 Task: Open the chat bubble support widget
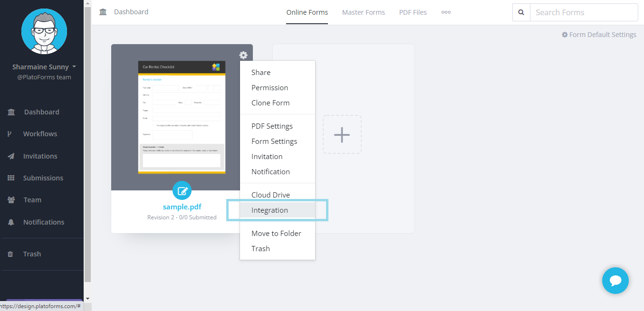coord(615,281)
